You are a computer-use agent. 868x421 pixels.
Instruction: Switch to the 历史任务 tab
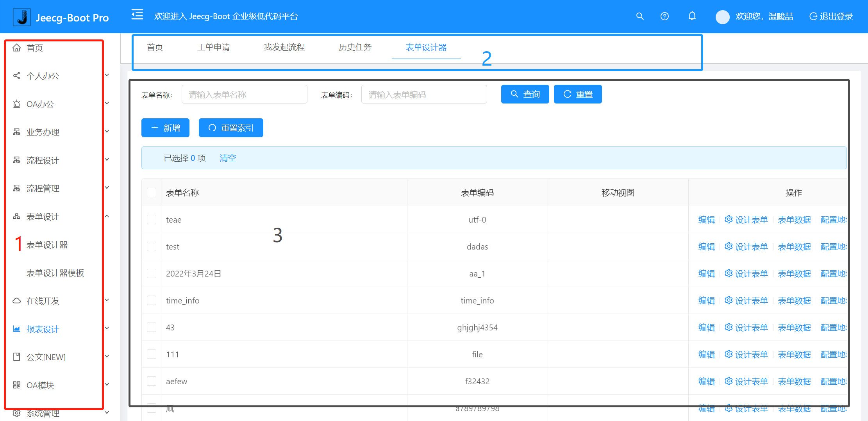[355, 47]
